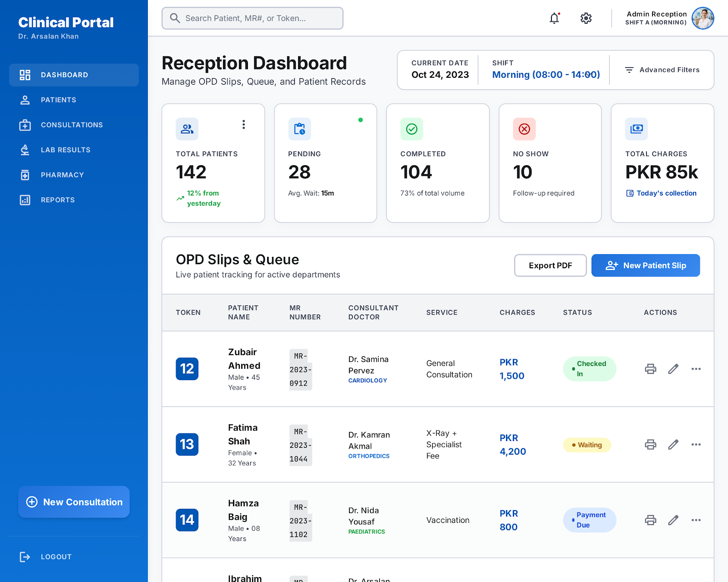Click the Total Patients people icon
This screenshot has height=582, width=728.
(x=187, y=129)
